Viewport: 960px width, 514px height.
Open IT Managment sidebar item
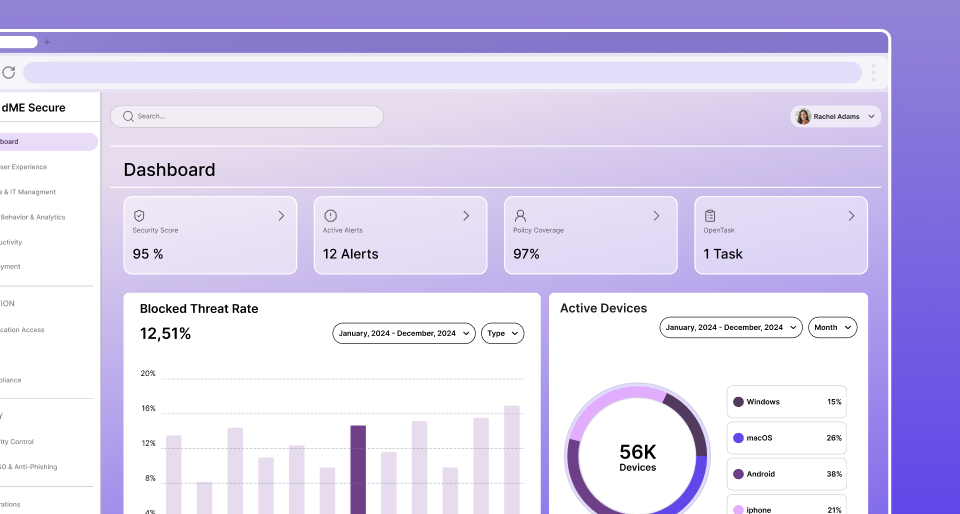pyautogui.click(x=28, y=192)
